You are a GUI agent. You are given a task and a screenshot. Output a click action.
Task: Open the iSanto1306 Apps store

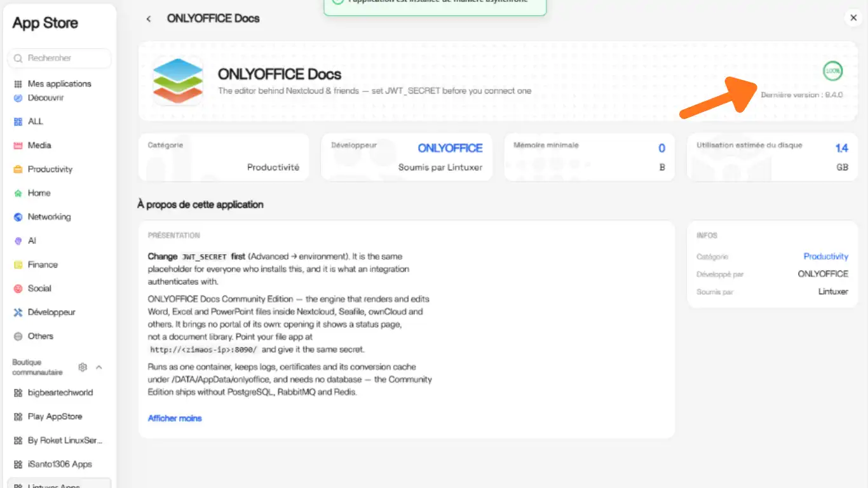coord(60,464)
